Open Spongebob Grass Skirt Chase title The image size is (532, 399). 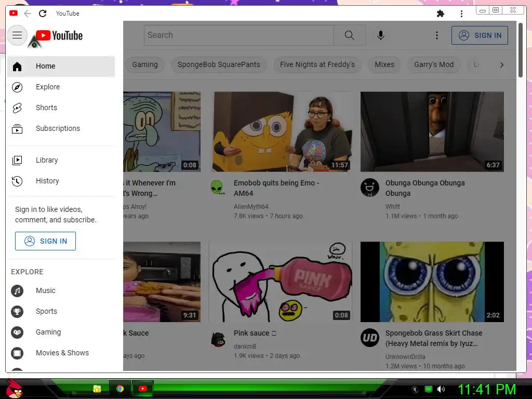click(x=434, y=338)
